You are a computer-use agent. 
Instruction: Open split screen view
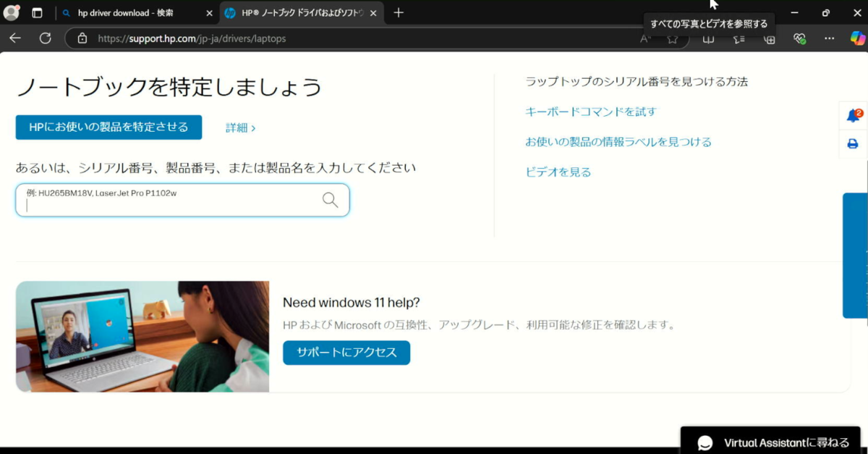(709, 38)
